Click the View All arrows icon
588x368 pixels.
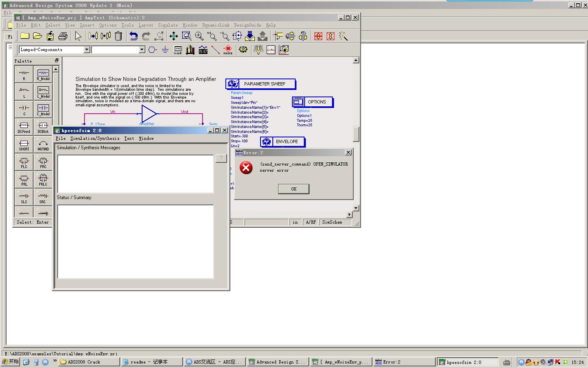[174, 36]
